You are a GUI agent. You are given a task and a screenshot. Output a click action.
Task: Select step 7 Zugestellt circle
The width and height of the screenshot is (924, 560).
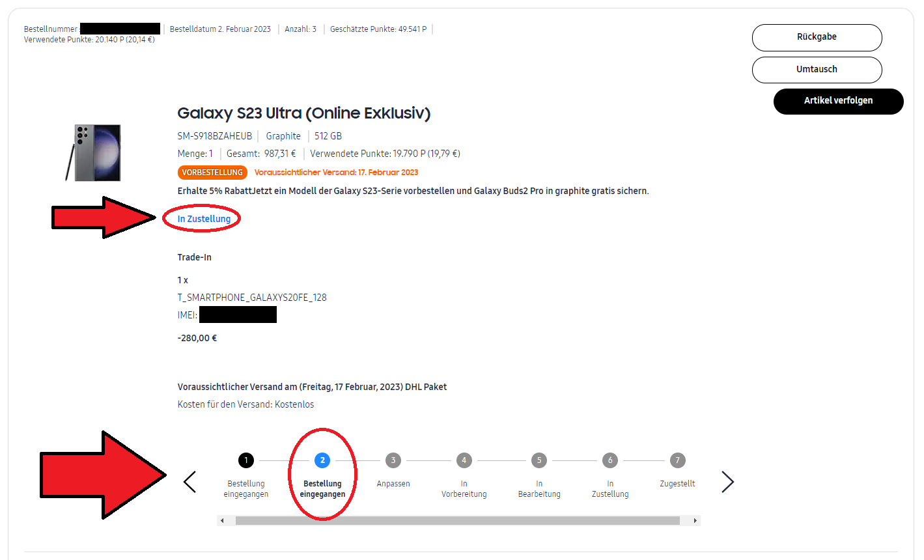pos(677,460)
